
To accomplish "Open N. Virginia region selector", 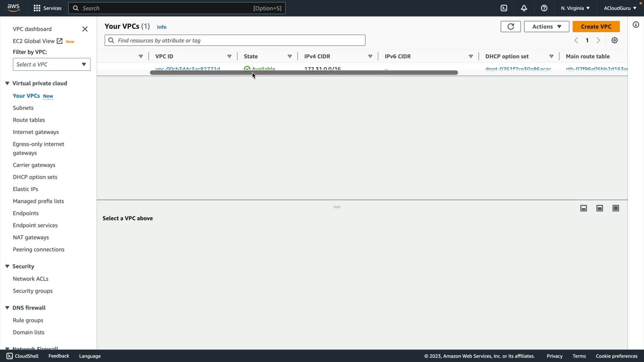I will [575, 8].
